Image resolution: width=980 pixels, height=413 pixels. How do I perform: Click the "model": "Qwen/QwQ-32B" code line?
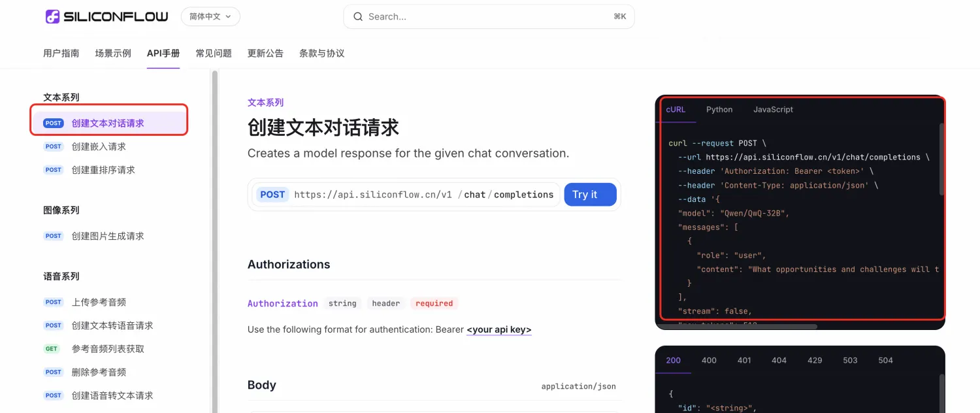coord(734,213)
